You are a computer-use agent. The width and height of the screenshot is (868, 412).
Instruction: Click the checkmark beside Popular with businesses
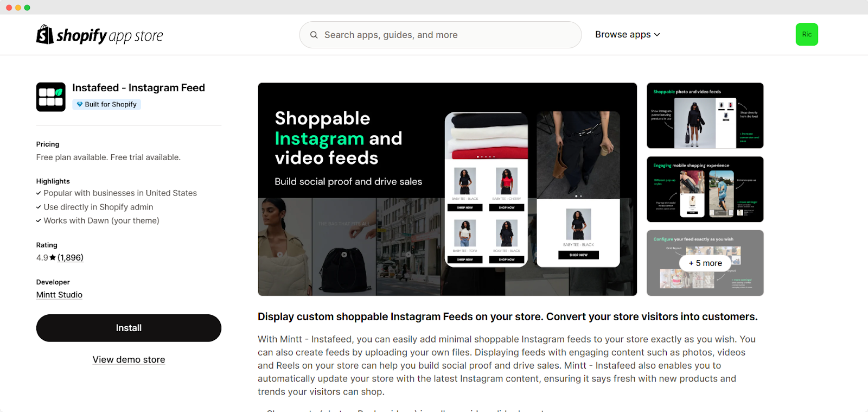pos(39,193)
